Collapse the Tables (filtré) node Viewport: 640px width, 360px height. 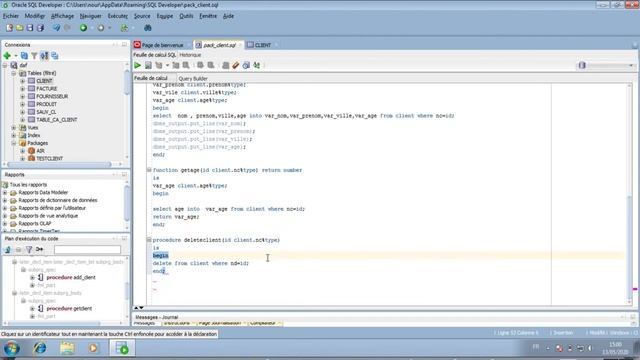[x=14, y=73]
